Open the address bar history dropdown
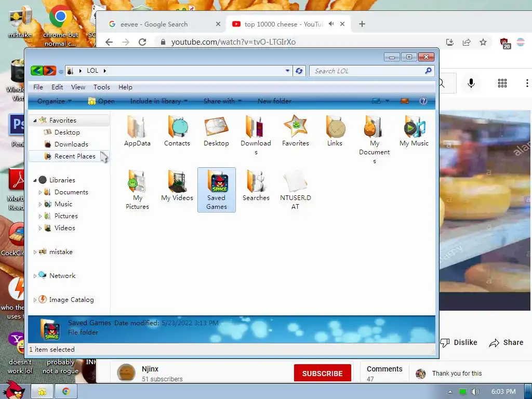532x399 pixels. coord(287,71)
